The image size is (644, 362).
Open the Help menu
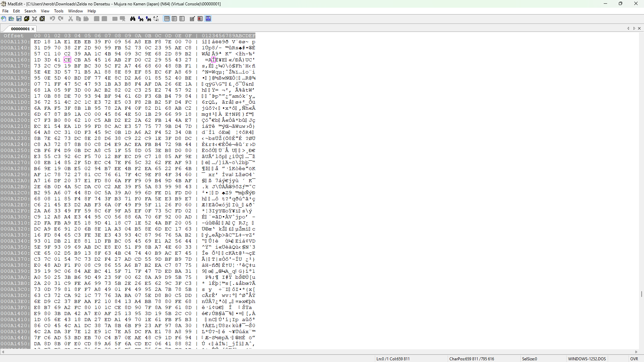coord(92,11)
